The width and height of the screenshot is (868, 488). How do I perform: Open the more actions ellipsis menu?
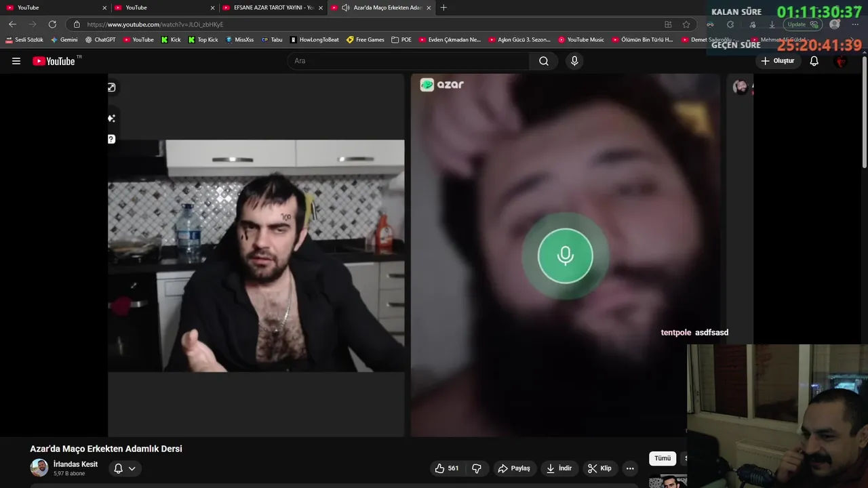[x=630, y=468]
